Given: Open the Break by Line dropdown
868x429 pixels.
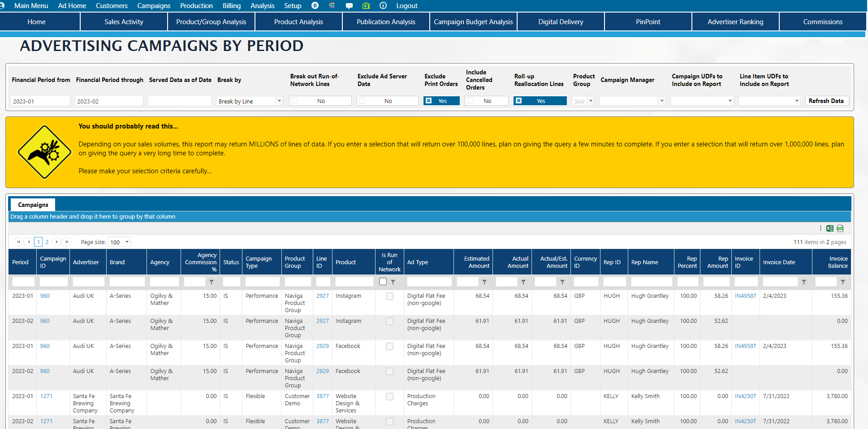Looking at the screenshot, I should point(279,101).
